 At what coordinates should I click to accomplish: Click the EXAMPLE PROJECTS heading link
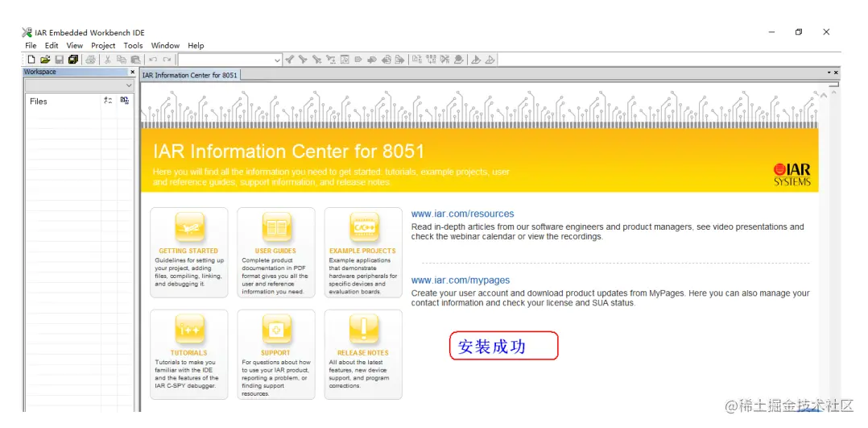point(362,251)
